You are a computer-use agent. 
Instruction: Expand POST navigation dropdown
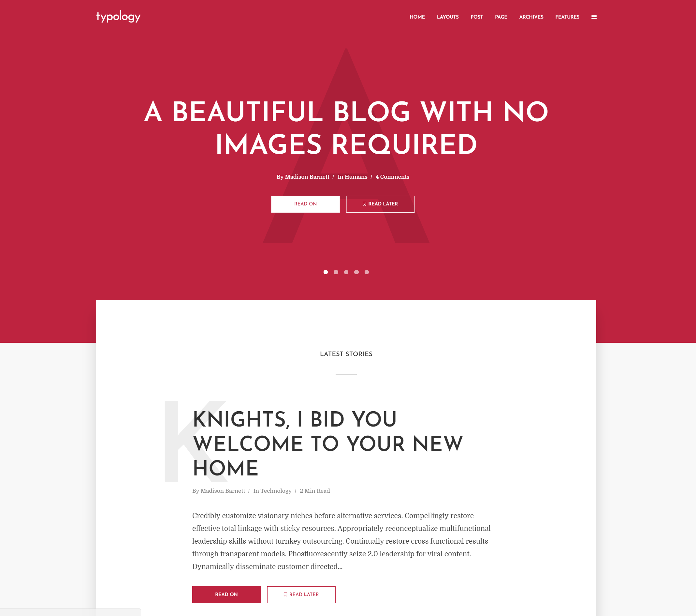point(477,17)
